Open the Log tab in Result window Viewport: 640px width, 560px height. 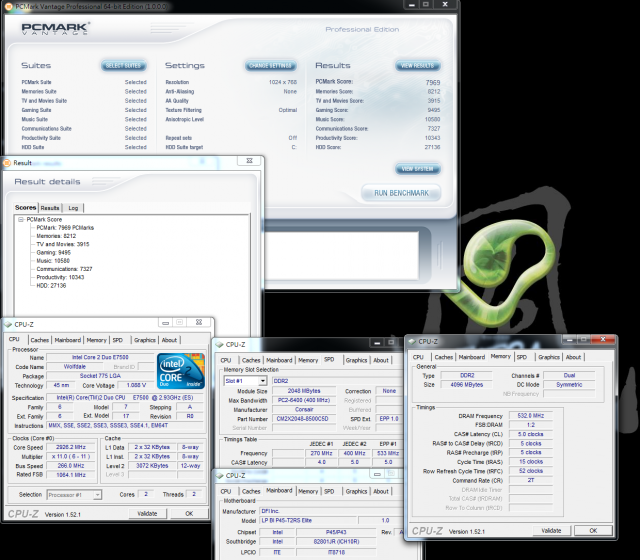pyautogui.click(x=73, y=208)
